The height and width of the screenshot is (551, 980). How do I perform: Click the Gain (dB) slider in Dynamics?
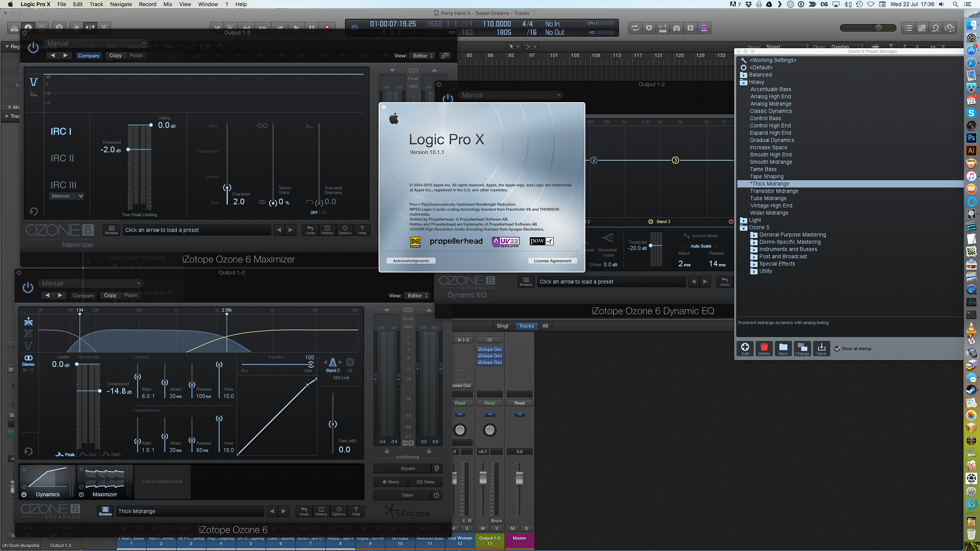[333, 424]
